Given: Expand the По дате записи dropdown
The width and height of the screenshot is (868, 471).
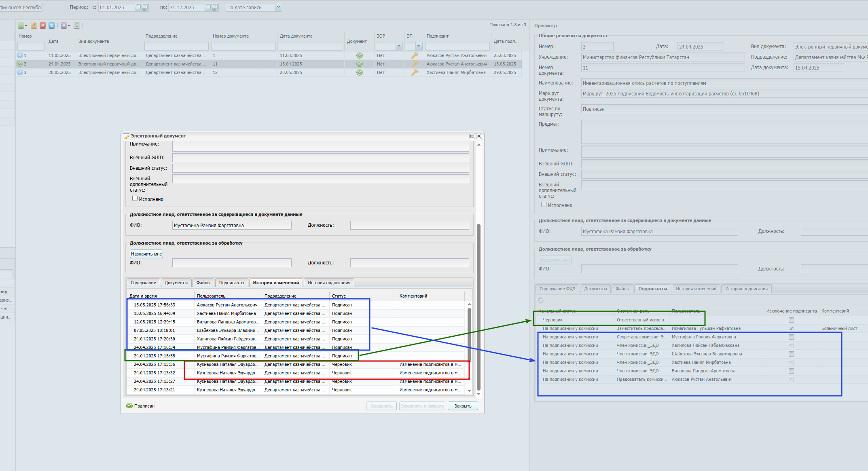Looking at the screenshot, I should tap(278, 7).
